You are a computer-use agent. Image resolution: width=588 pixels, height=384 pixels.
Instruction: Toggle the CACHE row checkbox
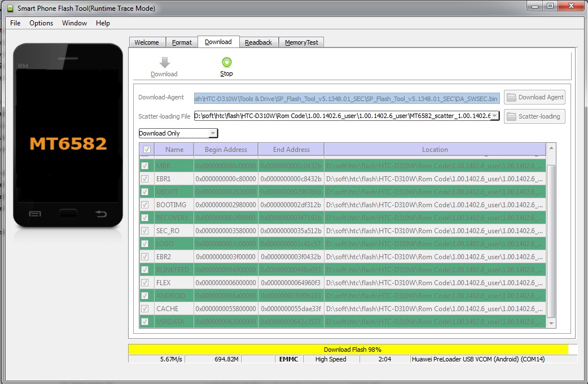pyautogui.click(x=145, y=308)
